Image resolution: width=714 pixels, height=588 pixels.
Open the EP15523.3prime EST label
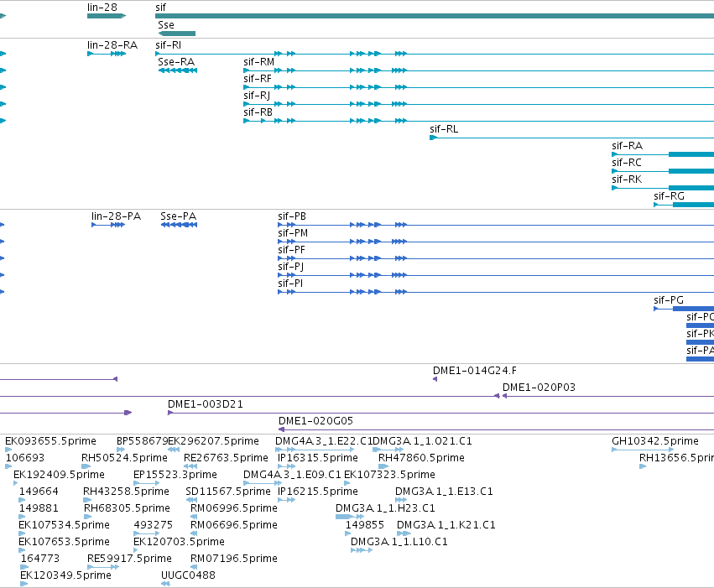pyautogui.click(x=175, y=475)
